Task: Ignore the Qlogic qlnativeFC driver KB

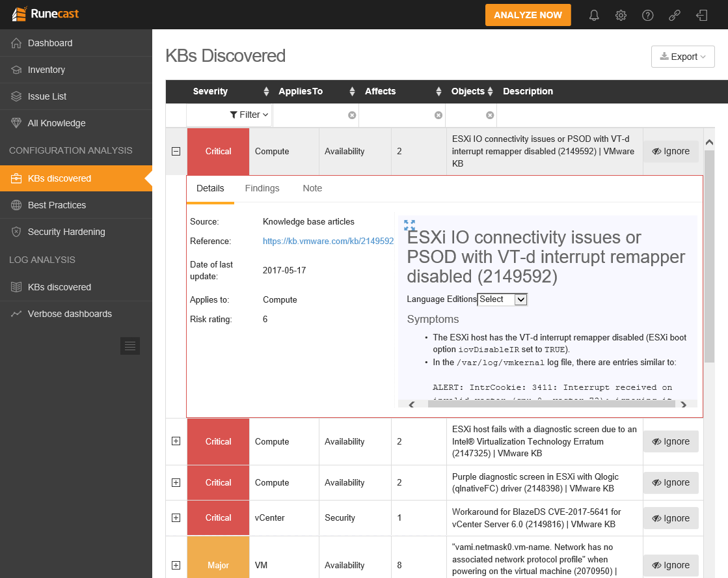Action: (671, 483)
